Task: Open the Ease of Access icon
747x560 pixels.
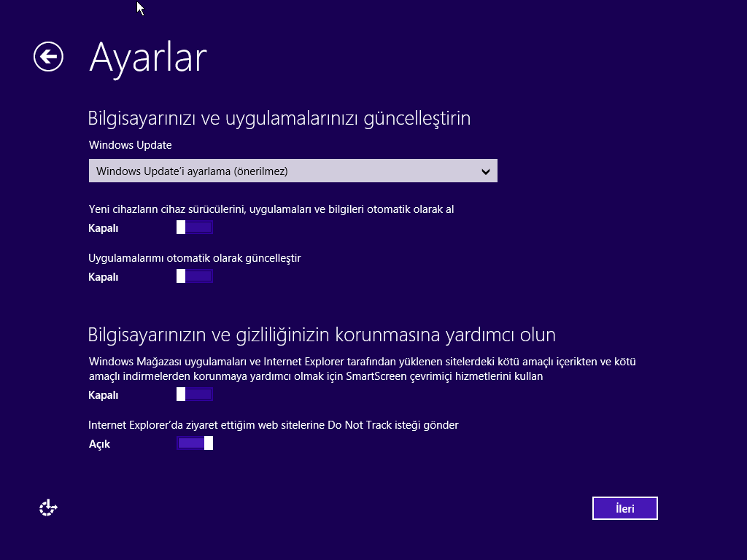Action: pyautogui.click(x=48, y=508)
